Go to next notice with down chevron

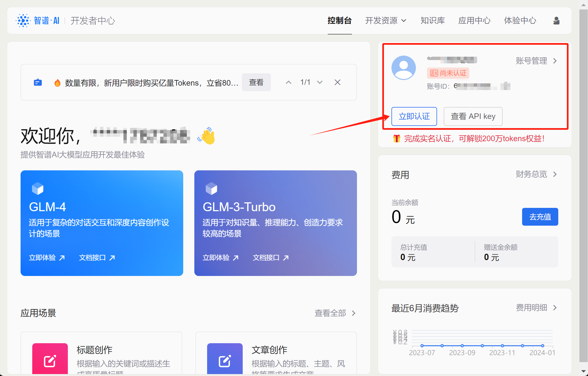tap(320, 82)
